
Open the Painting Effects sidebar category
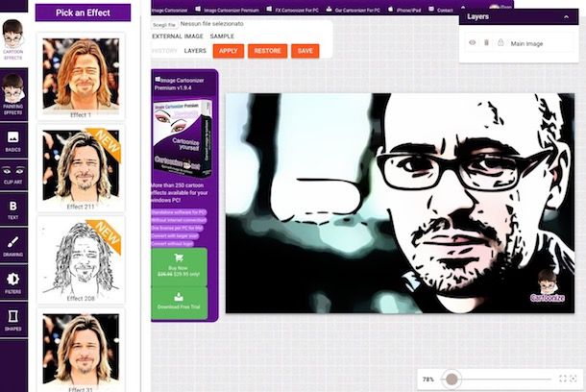pyautogui.click(x=13, y=94)
